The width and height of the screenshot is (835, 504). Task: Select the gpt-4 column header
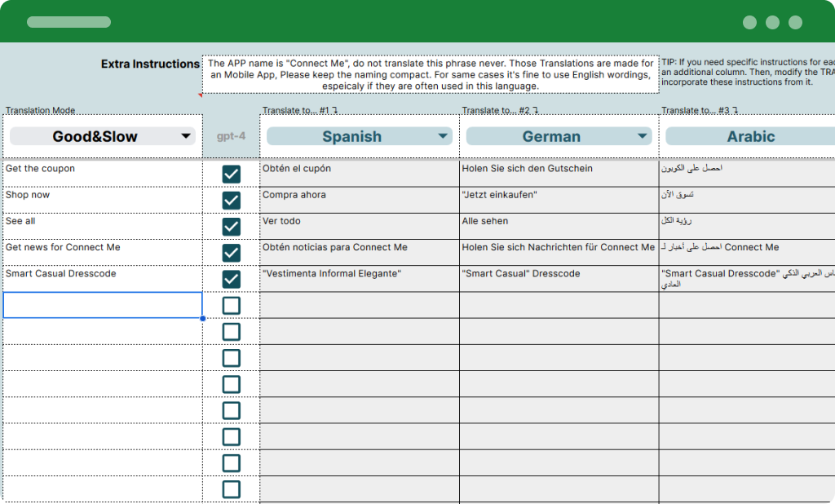(231, 135)
